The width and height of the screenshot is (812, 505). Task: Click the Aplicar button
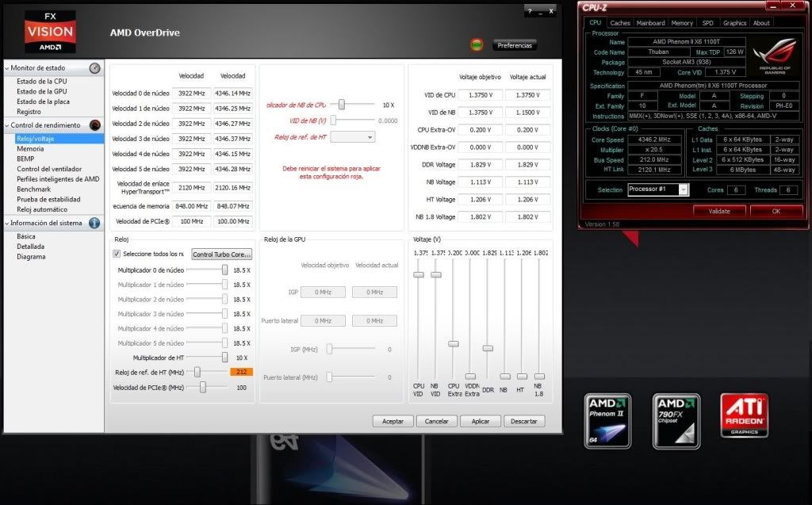point(480,421)
